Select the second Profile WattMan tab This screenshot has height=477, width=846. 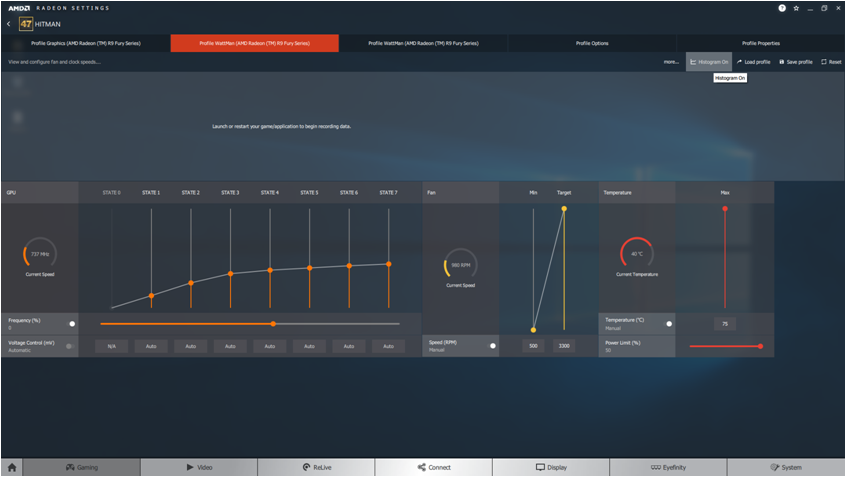424,43
